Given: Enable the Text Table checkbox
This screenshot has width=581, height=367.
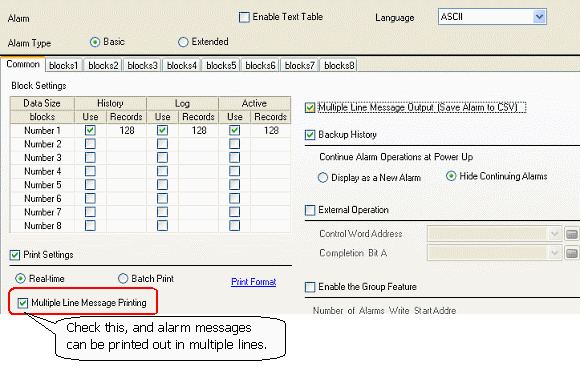Looking at the screenshot, I should [x=244, y=17].
